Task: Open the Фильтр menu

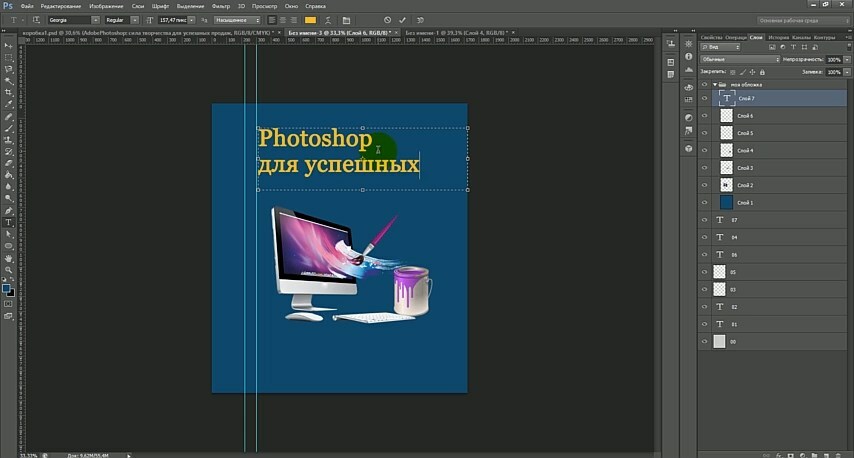Action: [x=221, y=6]
